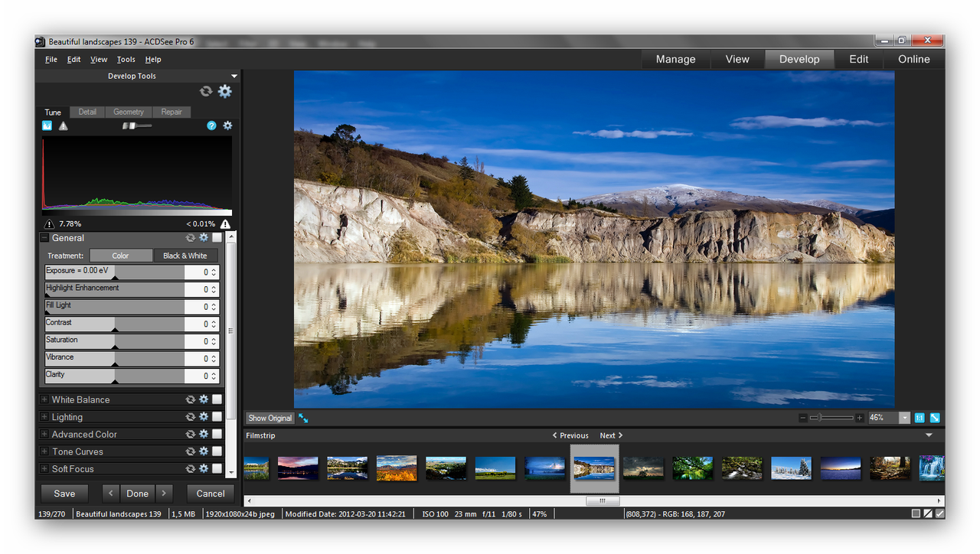Click the Save button
Viewport: 980px width, 554px height.
click(x=64, y=494)
